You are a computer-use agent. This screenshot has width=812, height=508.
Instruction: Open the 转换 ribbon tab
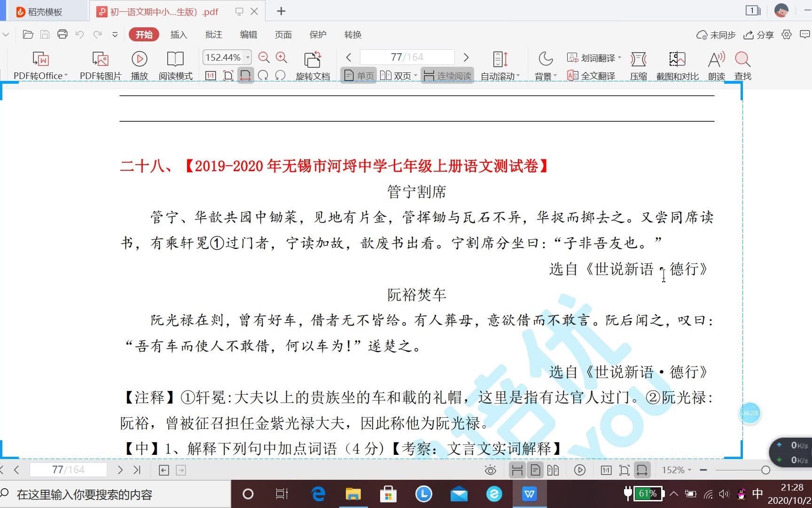click(352, 34)
